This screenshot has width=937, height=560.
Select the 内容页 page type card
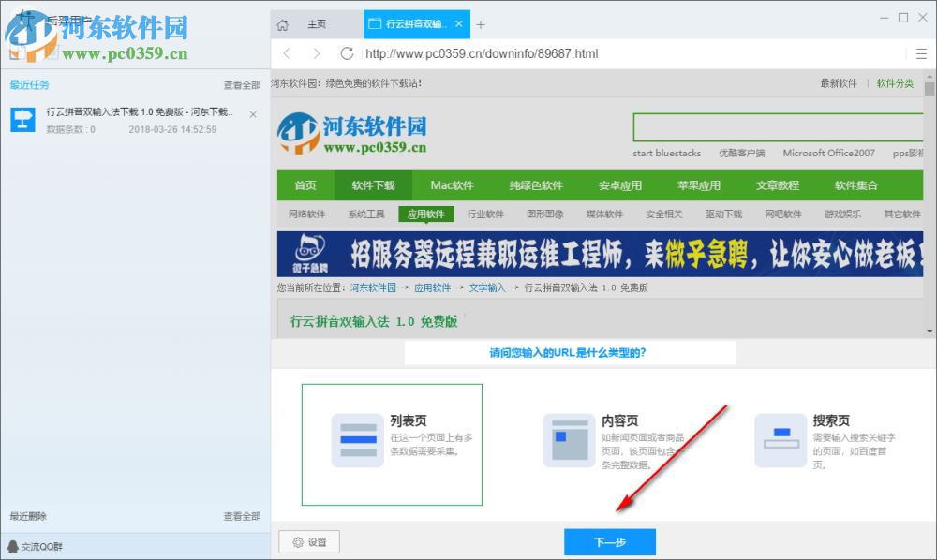[618, 438]
